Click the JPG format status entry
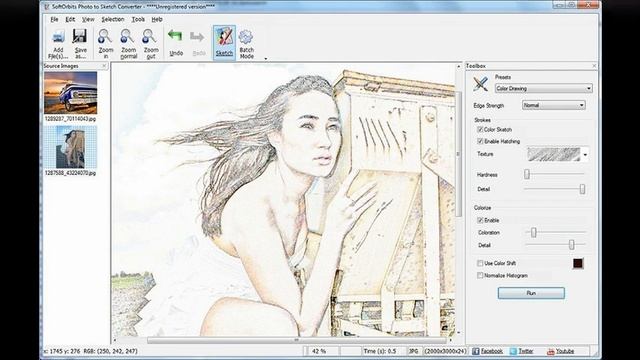 pyautogui.click(x=413, y=351)
